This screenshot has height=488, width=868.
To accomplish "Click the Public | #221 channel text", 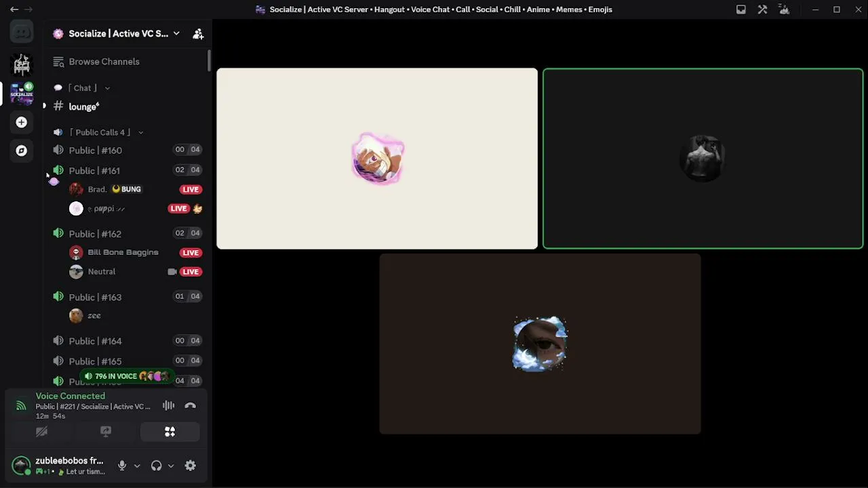I will (x=93, y=407).
